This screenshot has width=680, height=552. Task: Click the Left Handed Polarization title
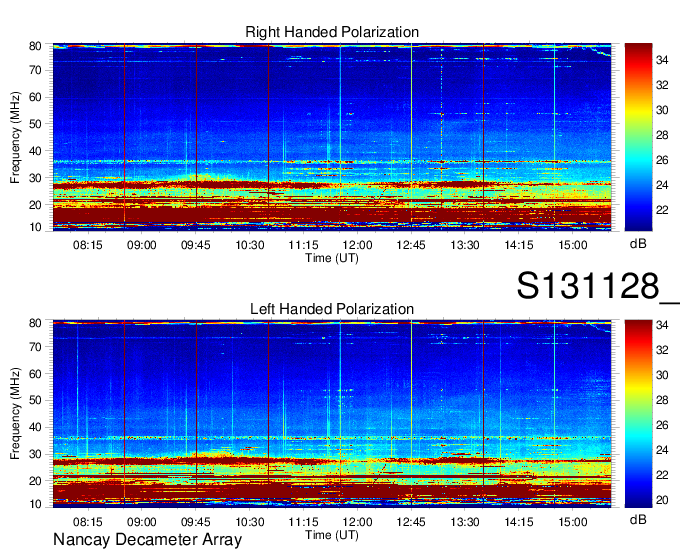click(332, 309)
